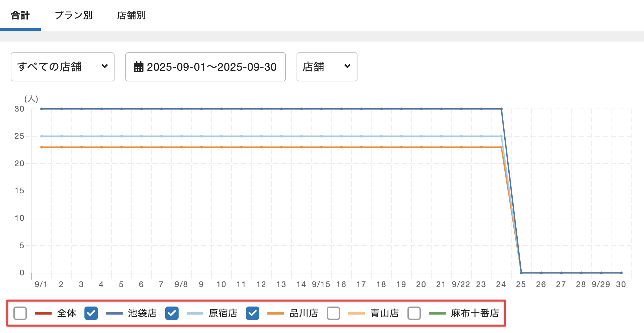Enable the 全体 series checkbox
The width and height of the screenshot is (644, 333).
(20, 313)
